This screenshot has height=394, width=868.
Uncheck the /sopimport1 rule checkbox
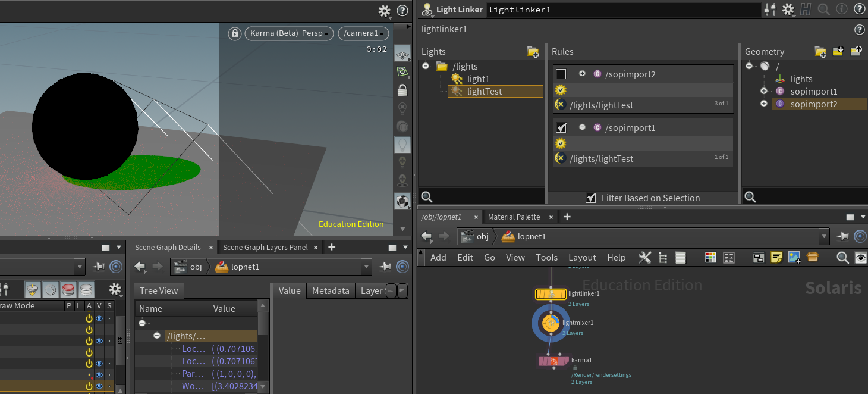561,128
